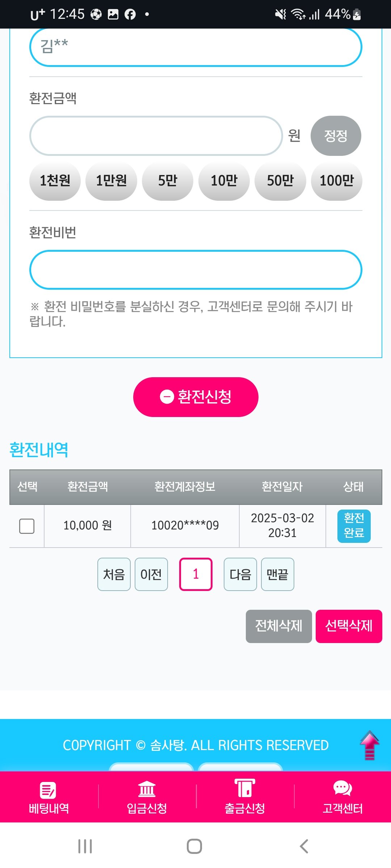
Task: Tap the 100만 quick amount button
Action: point(337,181)
